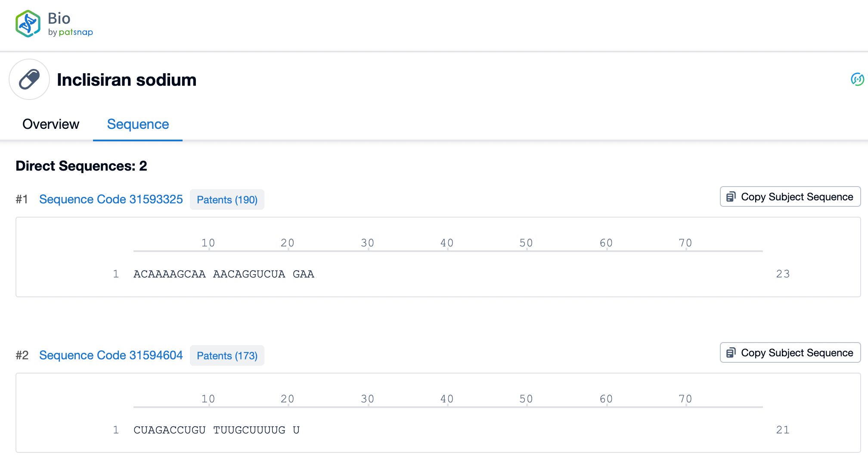Click the green circular icon at top right
Screen dimensions: 868x461
pyautogui.click(x=857, y=79)
